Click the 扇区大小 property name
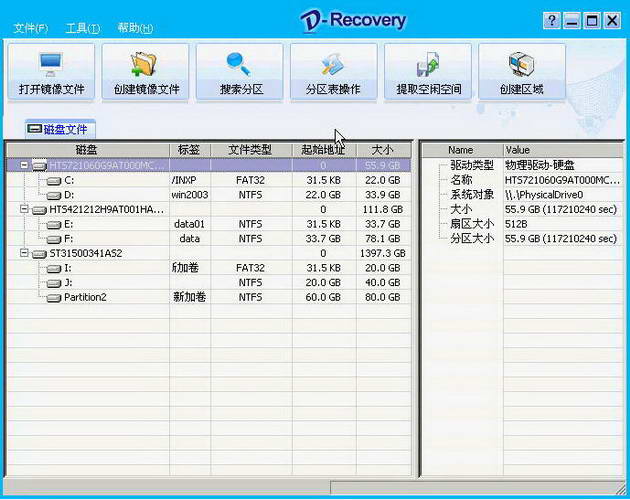630x500 pixels. (472, 224)
